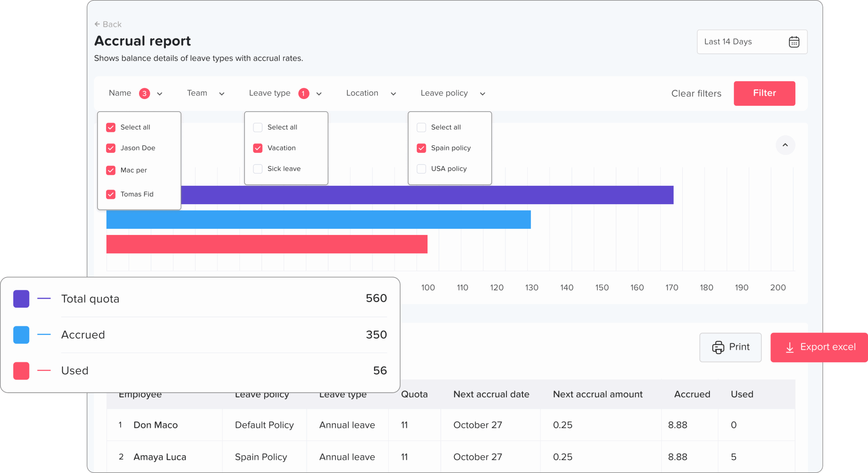Expand the Location filter dropdown
This screenshot has width=868, height=473.
pyautogui.click(x=371, y=93)
